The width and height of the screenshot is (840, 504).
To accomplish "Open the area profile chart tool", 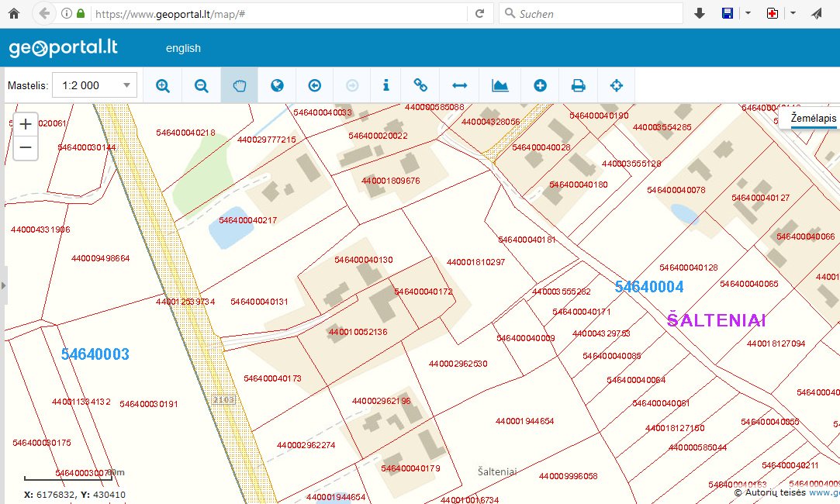I will [500, 85].
